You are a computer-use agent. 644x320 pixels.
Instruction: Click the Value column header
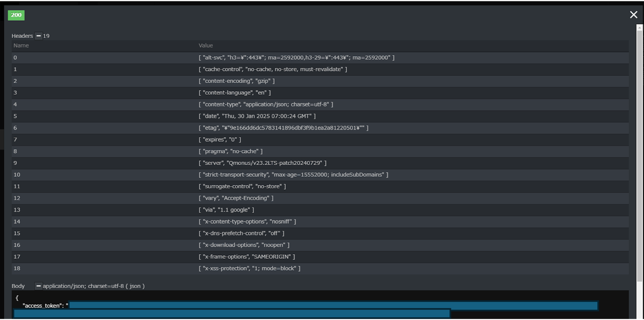[x=205, y=45]
